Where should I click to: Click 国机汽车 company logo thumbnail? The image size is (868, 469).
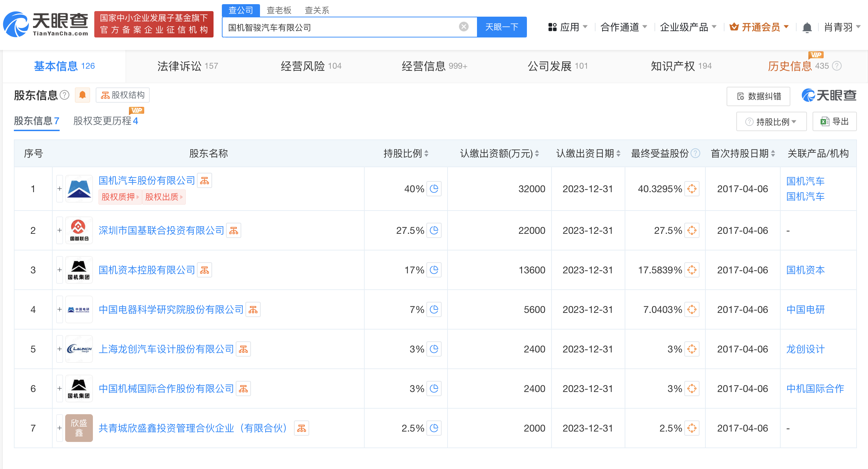(79, 189)
